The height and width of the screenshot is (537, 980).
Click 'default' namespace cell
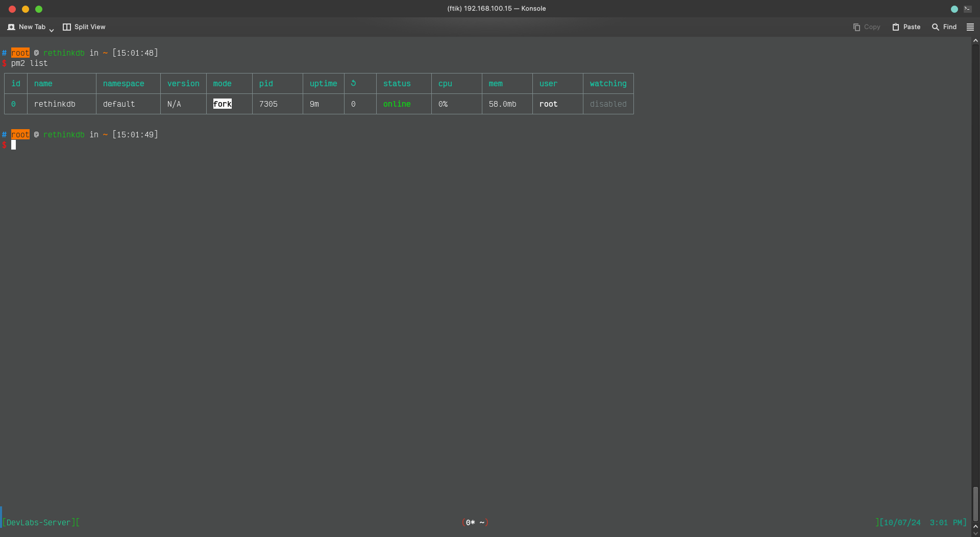[119, 104]
